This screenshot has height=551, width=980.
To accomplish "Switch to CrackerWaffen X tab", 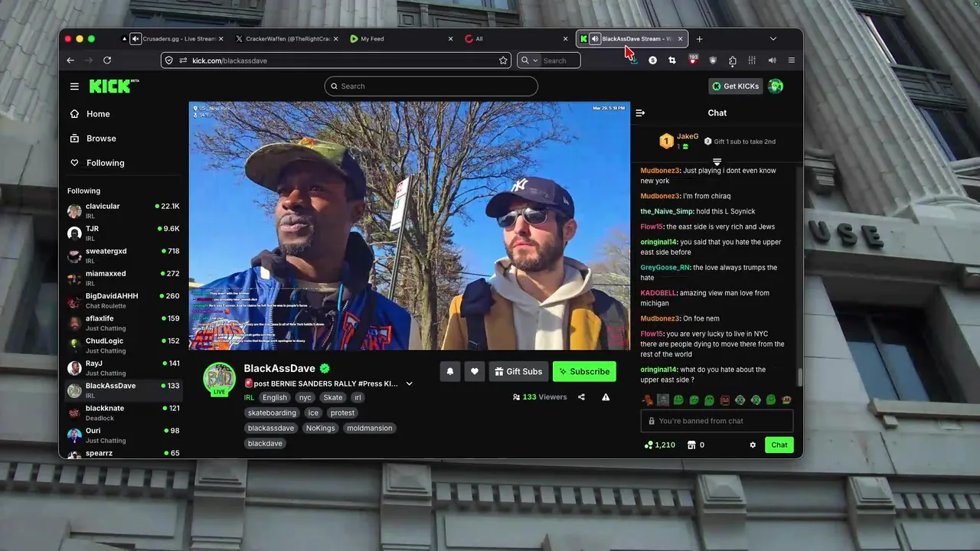I will (287, 39).
